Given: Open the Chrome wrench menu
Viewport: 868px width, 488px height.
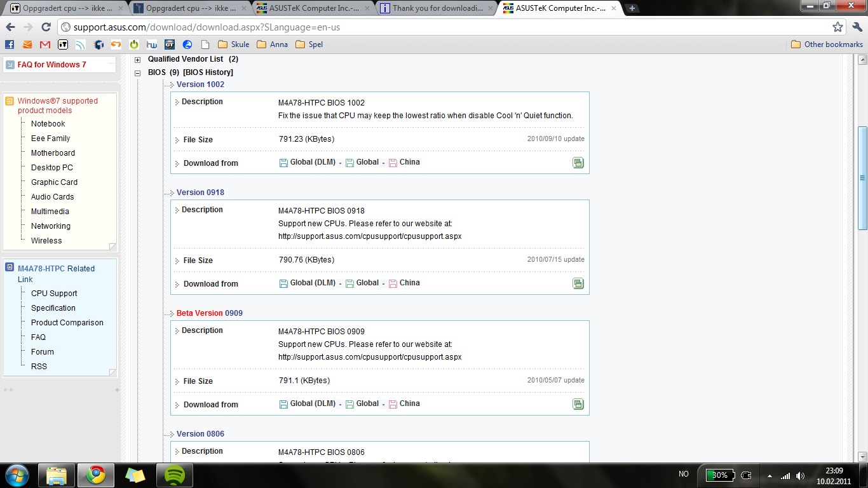Looking at the screenshot, I should pyautogui.click(x=857, y=27).
